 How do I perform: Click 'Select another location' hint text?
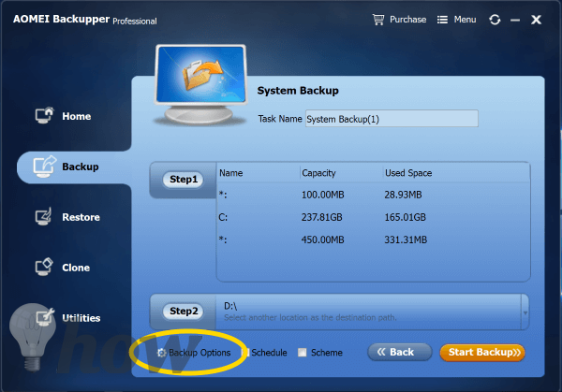[x=310, y=317]
